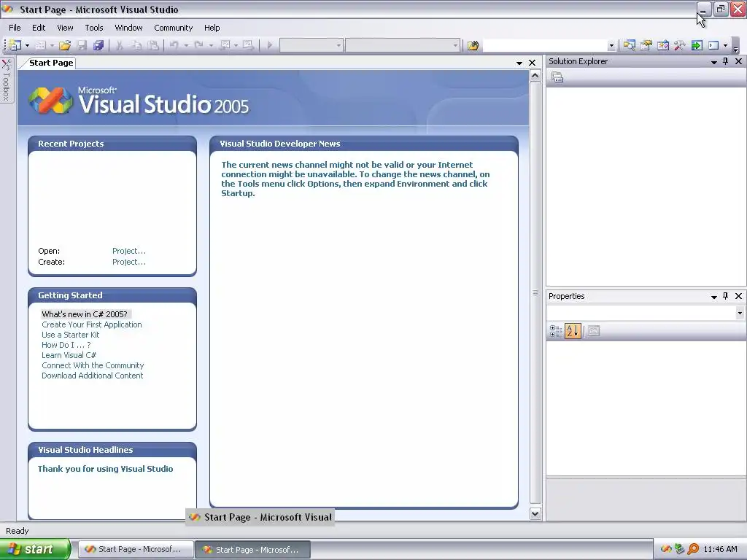This screenshot has height=560, width=747.
Task: Switch Properties to Categorized view
Action: point(555,331)
